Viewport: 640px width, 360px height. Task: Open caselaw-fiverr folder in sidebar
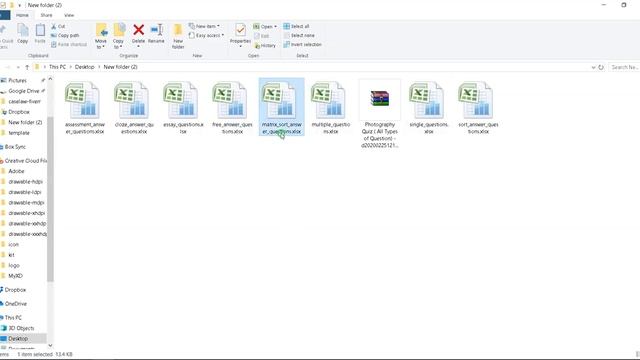pyautogui.click(x=23, y=101)
